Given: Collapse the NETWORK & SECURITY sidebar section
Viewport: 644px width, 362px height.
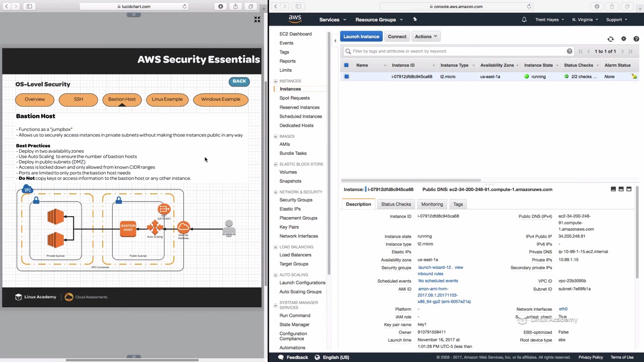Looking at the screenshot, I should (275, 192).
